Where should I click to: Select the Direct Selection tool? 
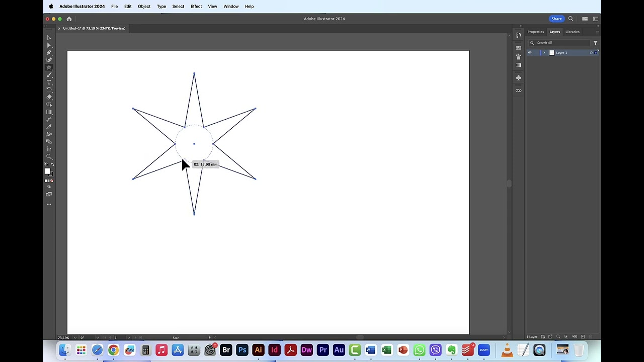(x=49, y=45)
